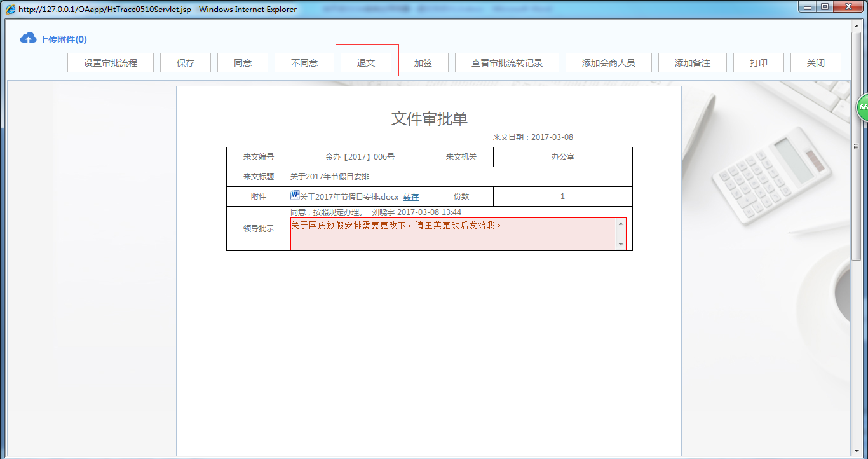Click the 份数 value cell 1

562,196
